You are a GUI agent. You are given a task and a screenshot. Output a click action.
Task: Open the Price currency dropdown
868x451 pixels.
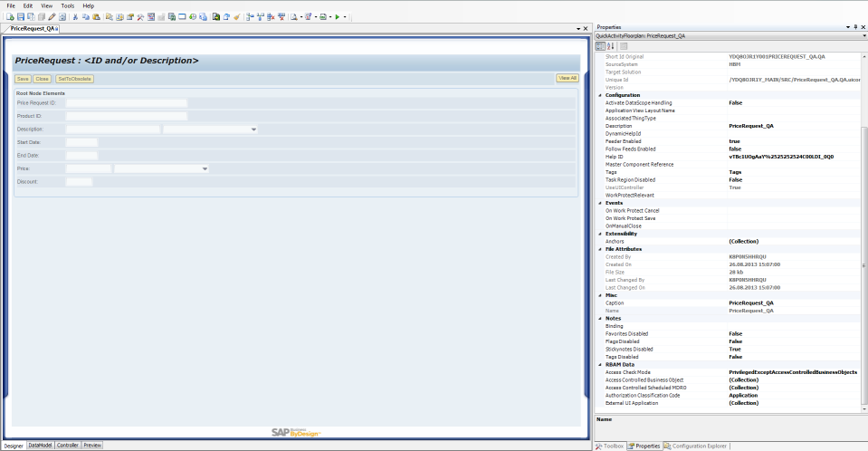[205, 169]
